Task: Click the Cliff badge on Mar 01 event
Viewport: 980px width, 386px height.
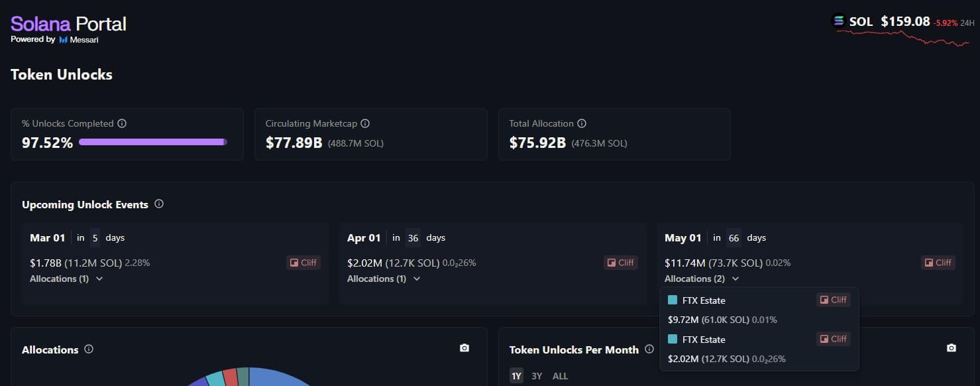Action: (x=303, y=263)
